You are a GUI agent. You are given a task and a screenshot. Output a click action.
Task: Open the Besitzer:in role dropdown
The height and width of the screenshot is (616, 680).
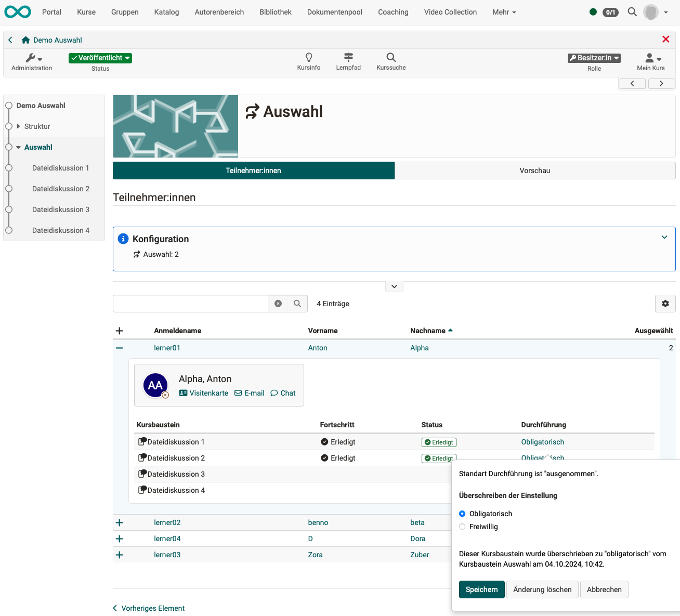point(594,58)
